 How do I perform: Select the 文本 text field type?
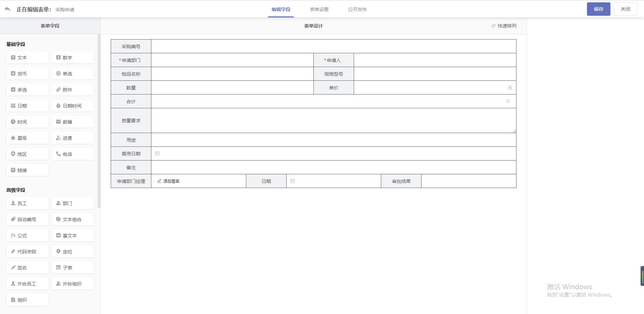(27, 58)
